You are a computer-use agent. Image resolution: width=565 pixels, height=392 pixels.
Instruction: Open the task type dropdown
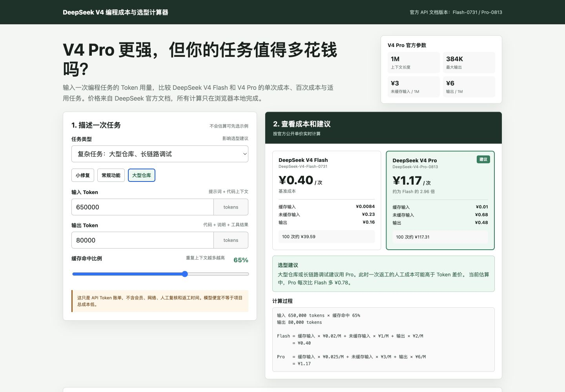click(x=160, y=154)
